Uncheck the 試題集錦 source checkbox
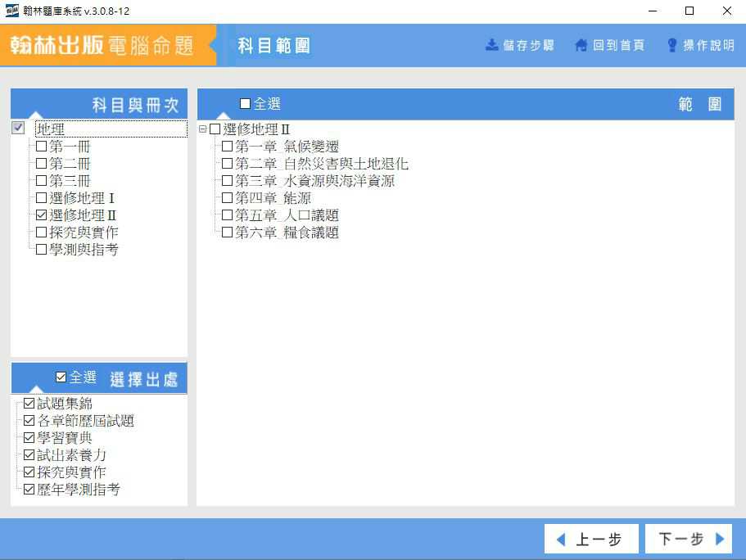Viewport: 746px width, 560px height. click(29, 403)
